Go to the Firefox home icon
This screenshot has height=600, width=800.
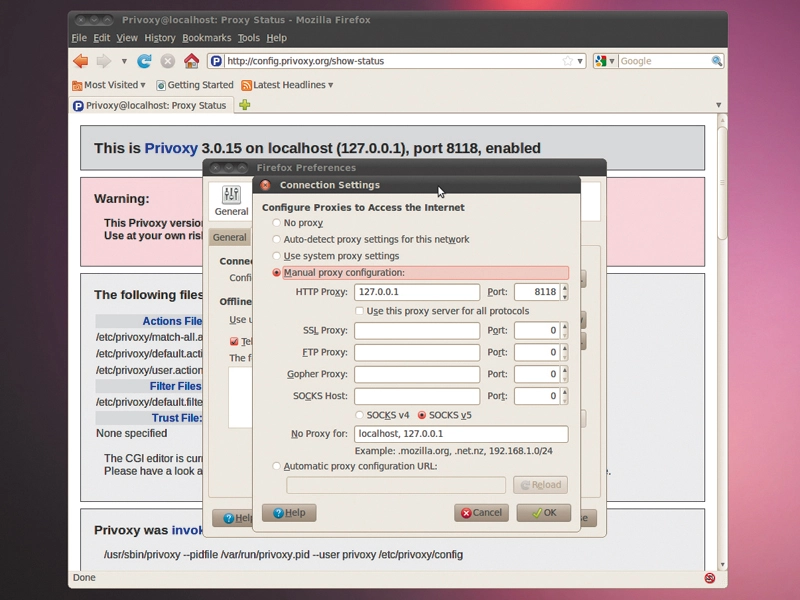191,61
